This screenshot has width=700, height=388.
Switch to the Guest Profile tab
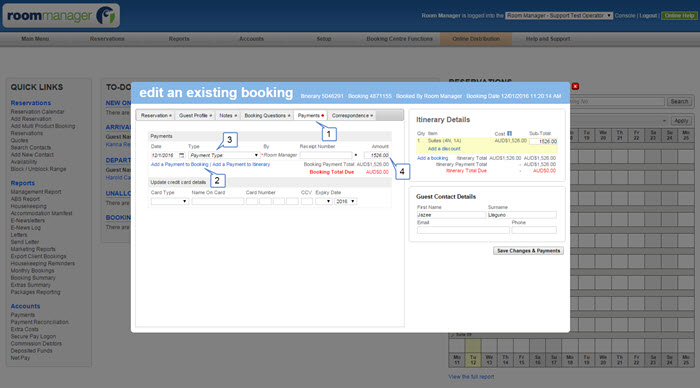click(195, 116)
